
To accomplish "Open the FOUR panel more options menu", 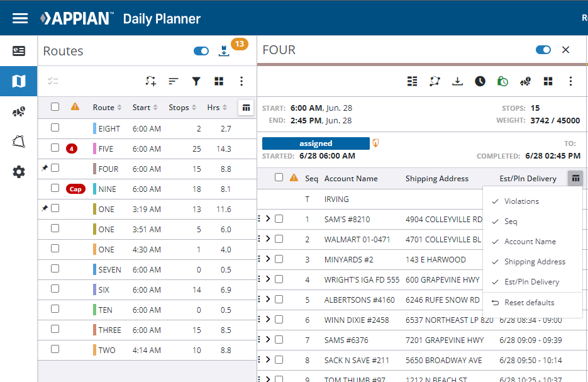I will coord(571,81).
